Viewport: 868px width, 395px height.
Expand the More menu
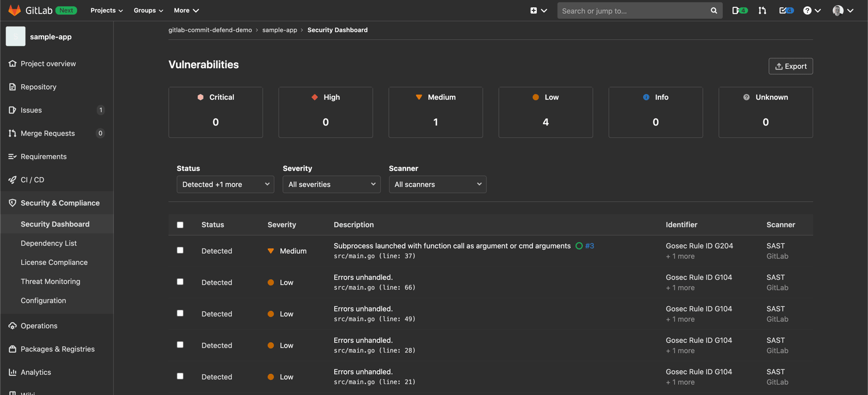coord(186,10)
